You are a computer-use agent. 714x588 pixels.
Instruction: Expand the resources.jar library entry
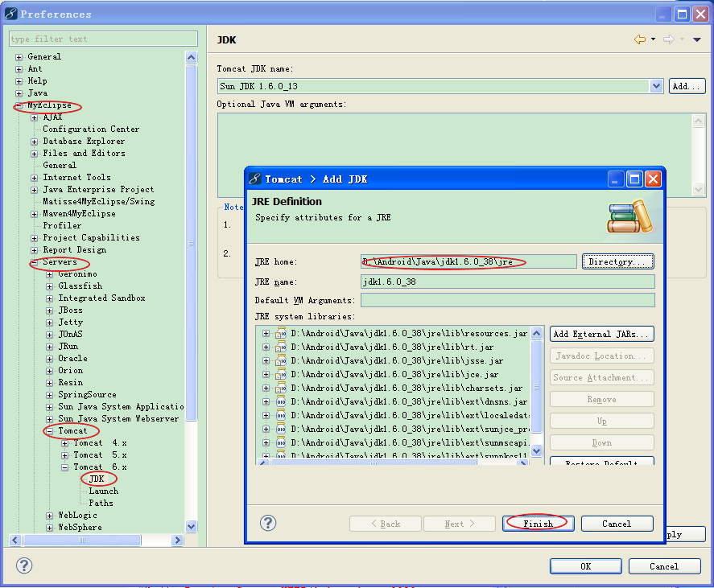(266, 334)
